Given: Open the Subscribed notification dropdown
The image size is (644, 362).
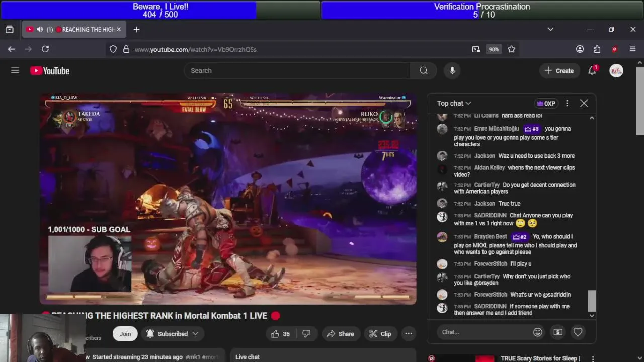Looking at the screenshot, I should click(172, 334).
